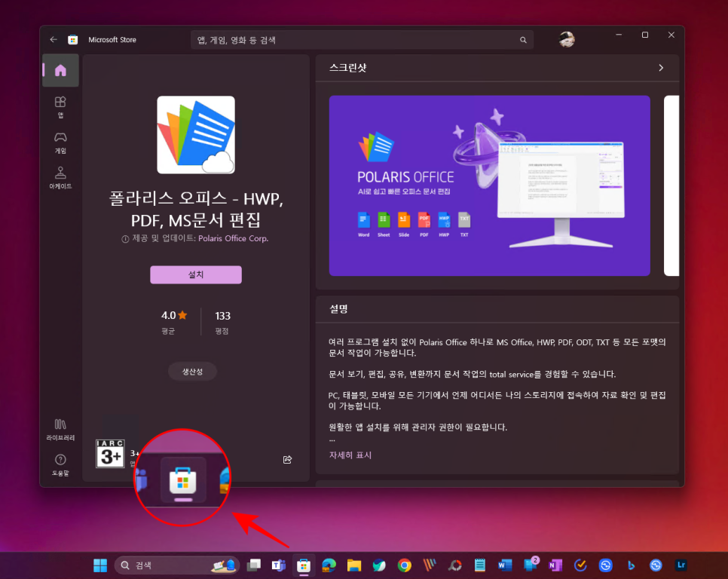This screenshot has width=728, height=579.
Task: Open the Polaris Office promotional screenshot
Action: click(x=489, y=185)
